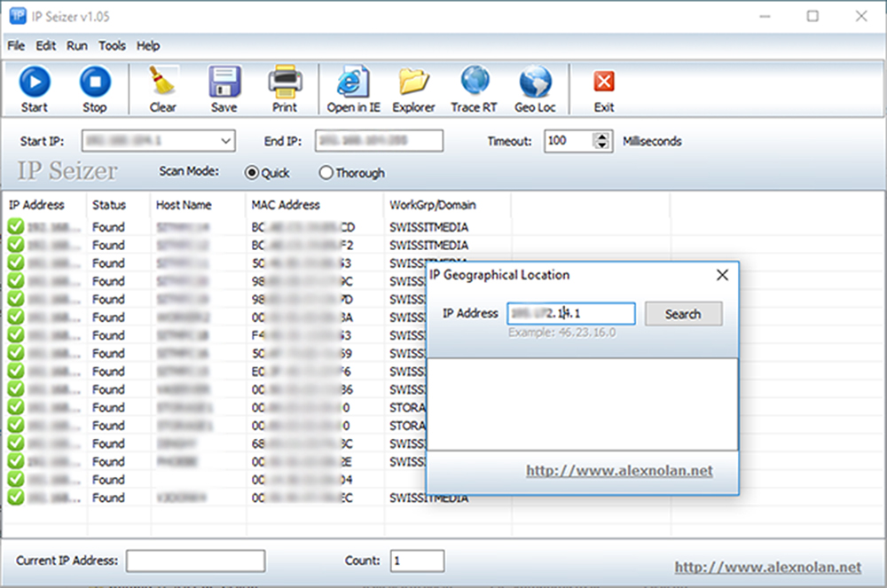Click the green check icon of the row ending in MAC CD
This screenshot has width=887, height=588.
tap(16, 227)
